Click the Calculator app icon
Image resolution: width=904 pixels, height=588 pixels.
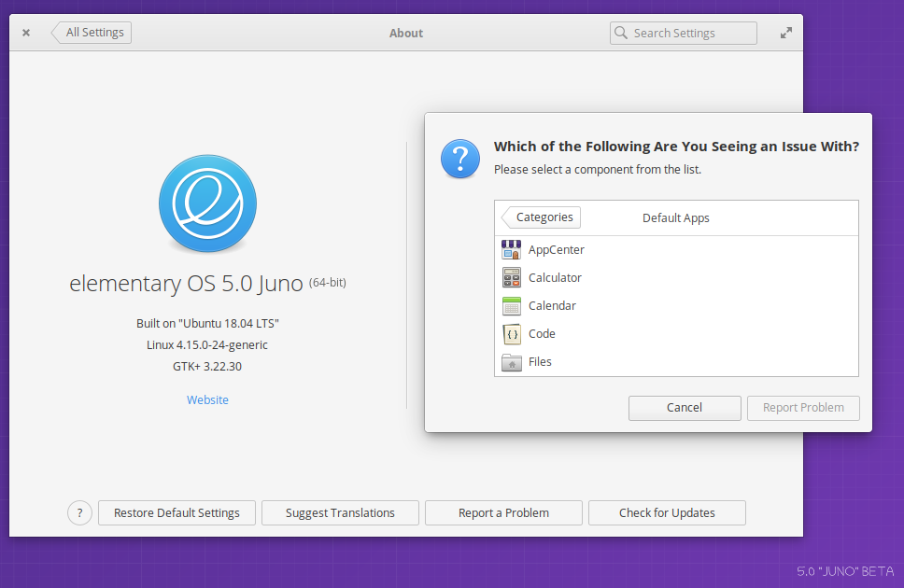[x=511, y=278]
